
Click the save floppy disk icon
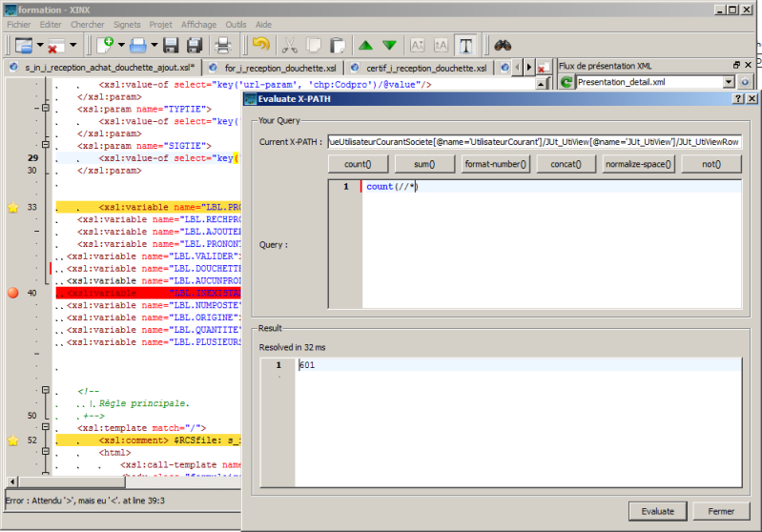(171, 46)
